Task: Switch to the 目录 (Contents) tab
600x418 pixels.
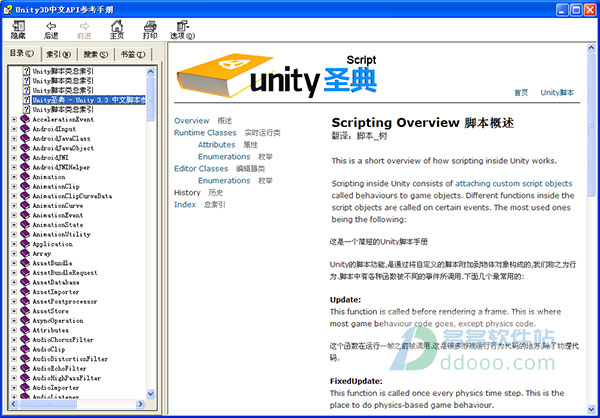Action: point(21,53)
